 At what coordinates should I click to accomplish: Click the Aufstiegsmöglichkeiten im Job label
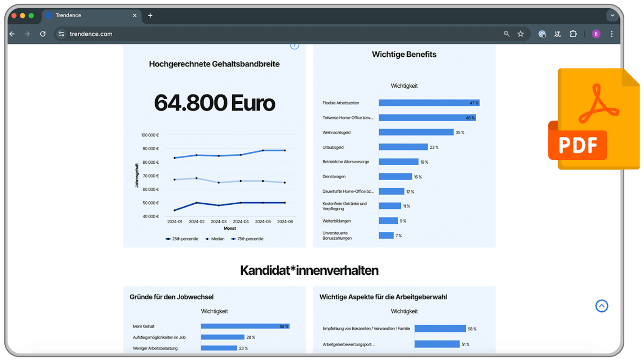coord(159,337)
